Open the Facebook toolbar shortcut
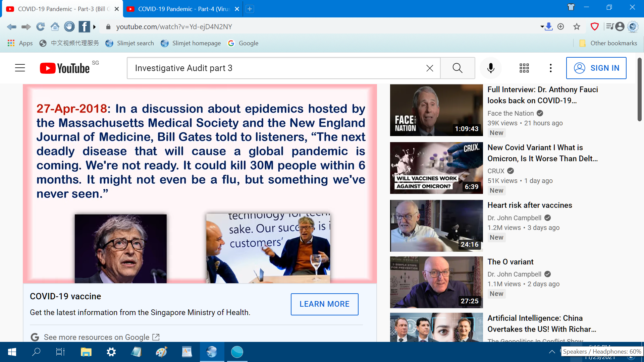Viewport: 644px width, 362px height. tap(84, 26)
